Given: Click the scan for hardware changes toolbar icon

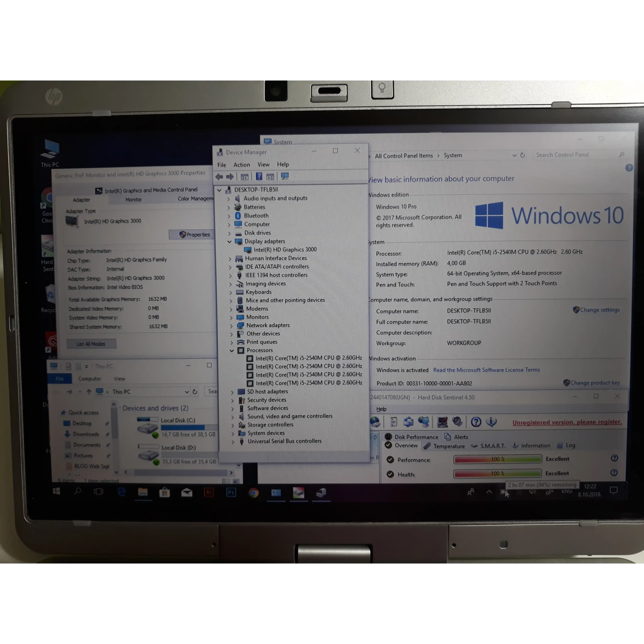Looking at the screenshot, I should click(285, 176).
